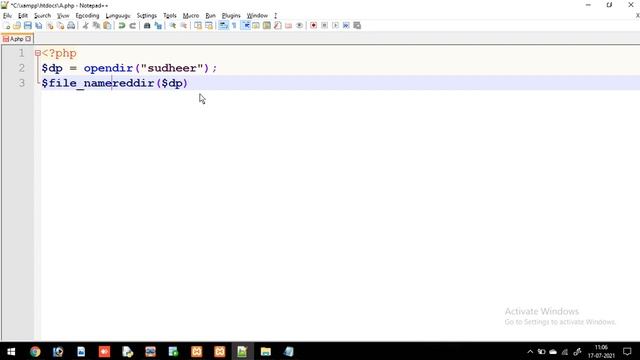The height and width of the screenshot is (360, 640).
Task: Click the Save All toolbar icon
Action: [39, 26]
